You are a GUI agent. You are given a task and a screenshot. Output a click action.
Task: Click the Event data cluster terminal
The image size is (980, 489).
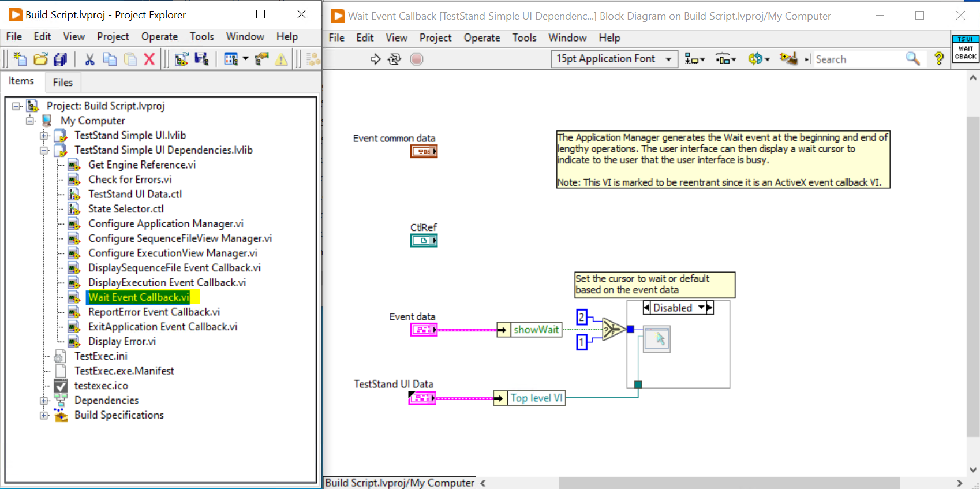(x=424, y=330)
